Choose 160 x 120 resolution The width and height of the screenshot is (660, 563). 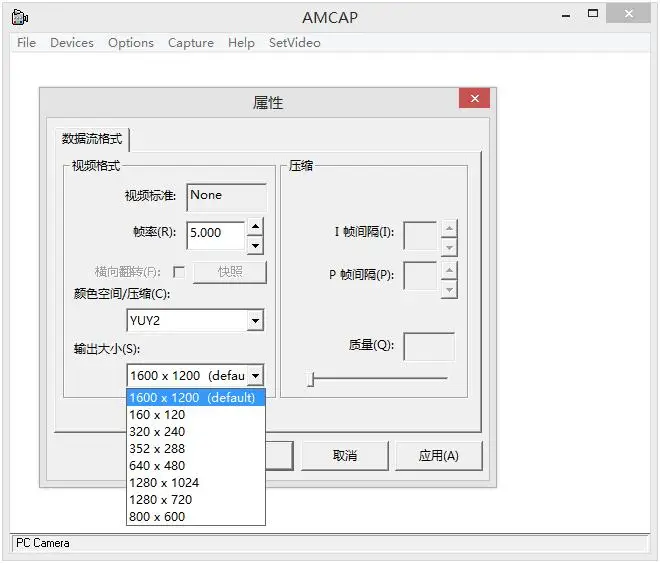(x=196, y=414)
